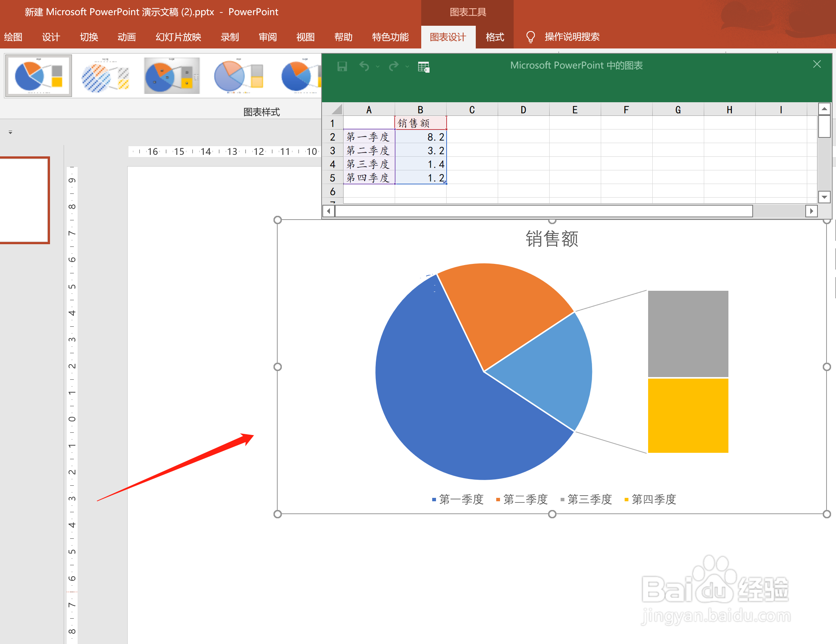
Task: Click the Edit Data in Excel icon
Action: pos(423,67)
